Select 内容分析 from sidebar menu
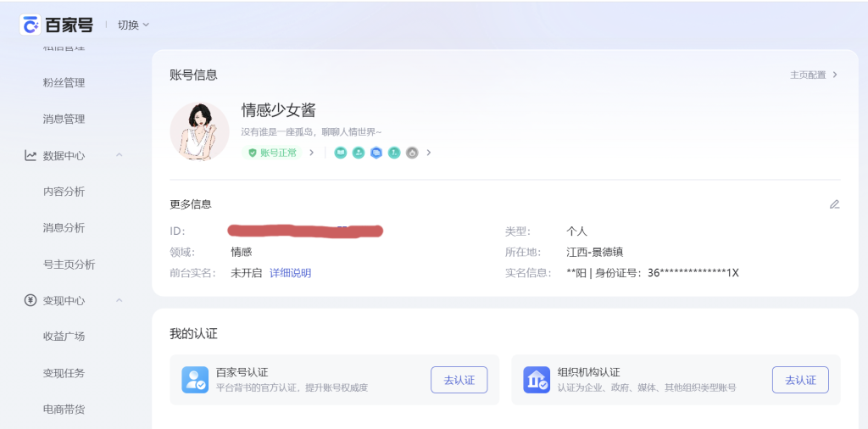The height and width of the screenshot is (429, 868). pos(64,192)
